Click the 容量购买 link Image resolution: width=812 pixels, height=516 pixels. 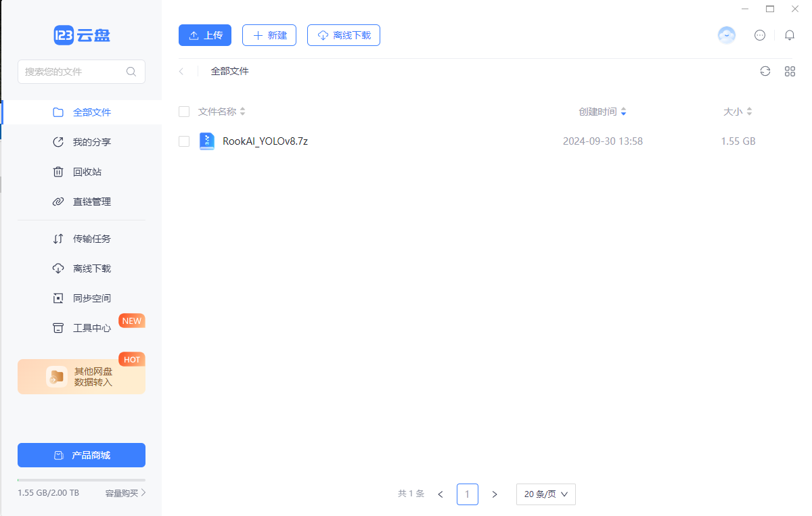[x=126, y=493]
